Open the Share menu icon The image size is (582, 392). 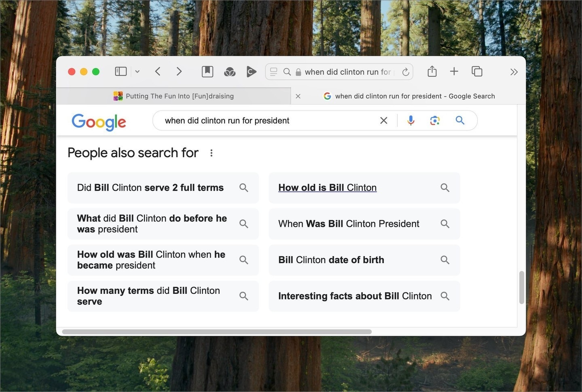point(432,72)
